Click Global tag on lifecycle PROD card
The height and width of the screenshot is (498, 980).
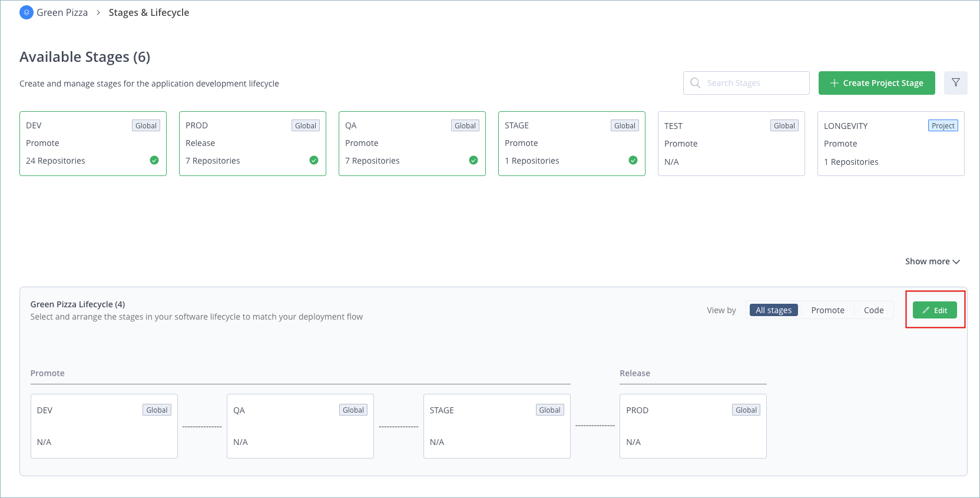[746, 410]
